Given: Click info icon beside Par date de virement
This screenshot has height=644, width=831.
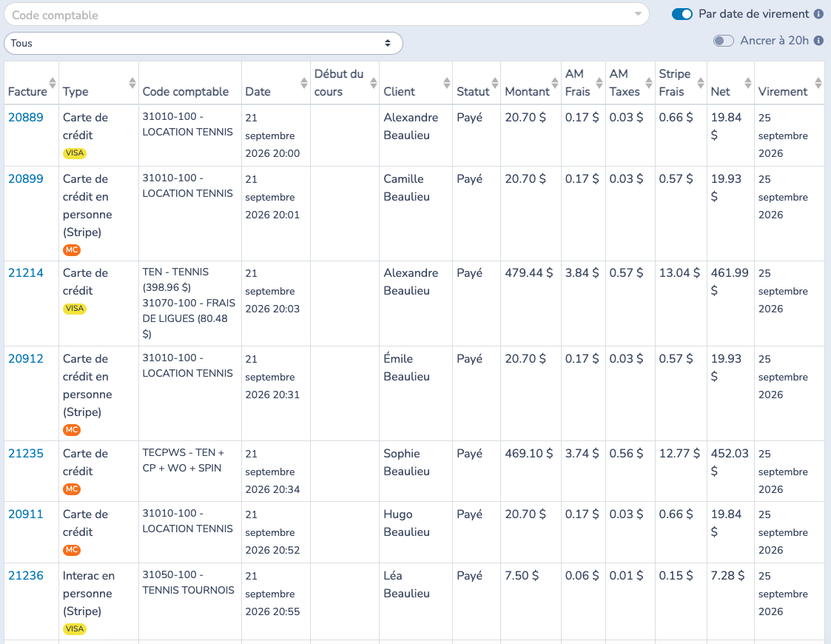Looking at the screenshot, I should click(818, 14).
